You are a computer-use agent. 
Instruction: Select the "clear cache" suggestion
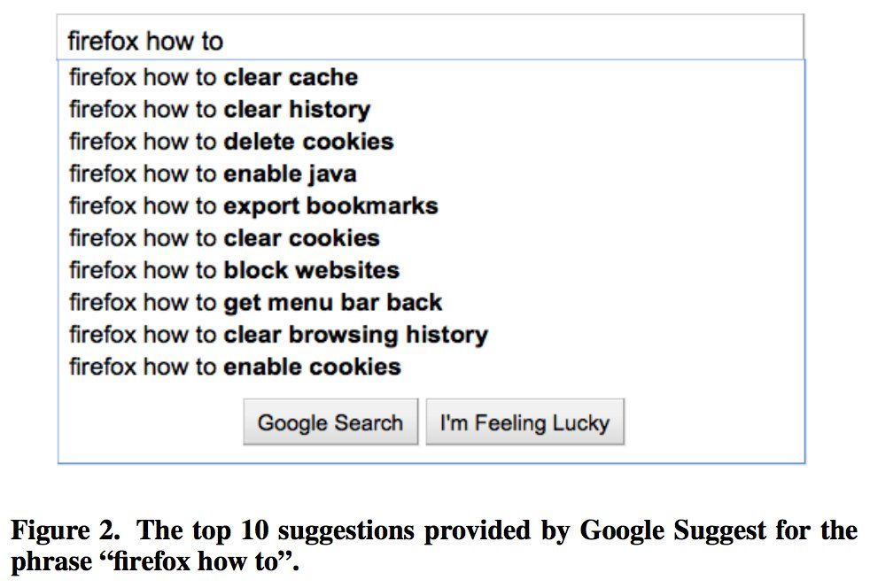point(214,78)
